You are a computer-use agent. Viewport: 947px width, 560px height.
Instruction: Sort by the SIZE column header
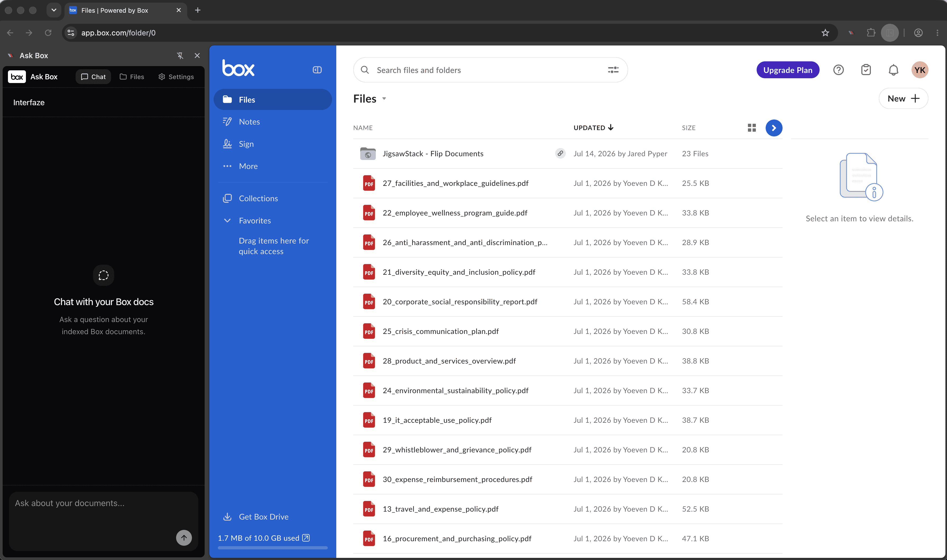point(688,127)
